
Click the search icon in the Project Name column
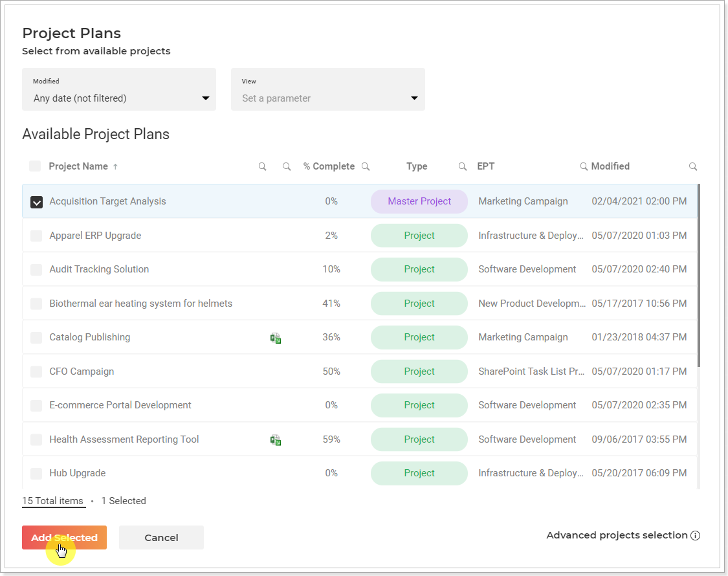click(x=262, y=166)
